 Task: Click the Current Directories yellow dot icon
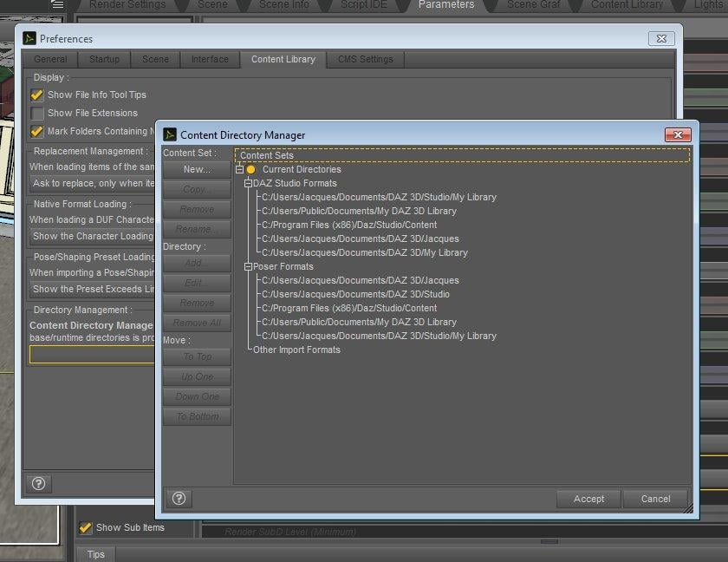(250, 169)
